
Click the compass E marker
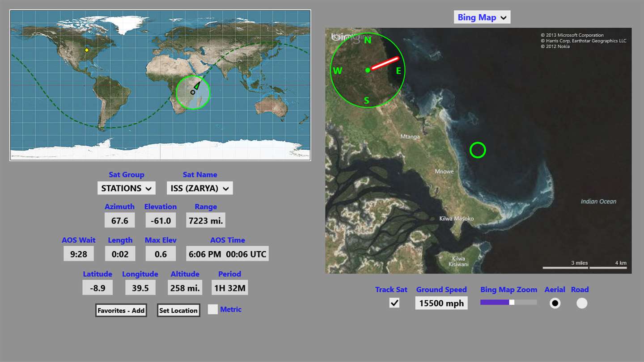click(398, 71)
